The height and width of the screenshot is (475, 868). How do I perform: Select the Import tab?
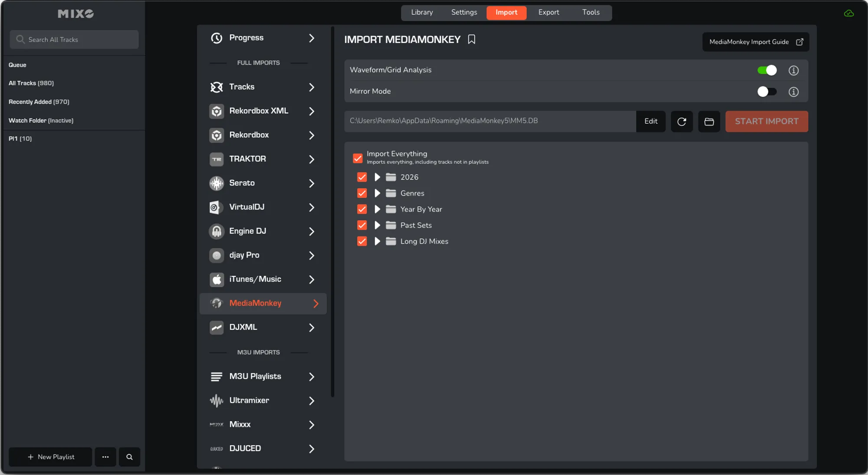(506, 13)
